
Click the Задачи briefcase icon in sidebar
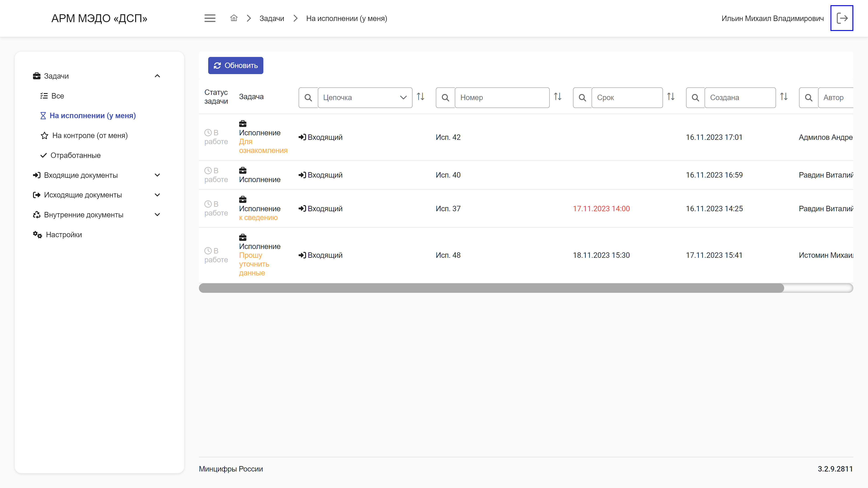37,76
